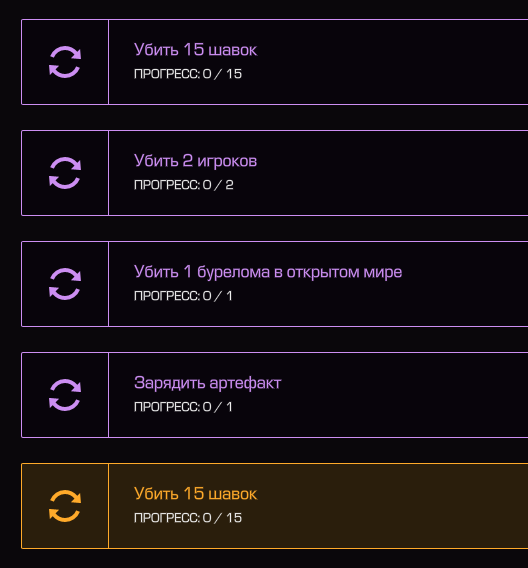
Task: Click the 'ПРОГРЕСС: 0 / 2' progress text
Action: click(184, 185)
